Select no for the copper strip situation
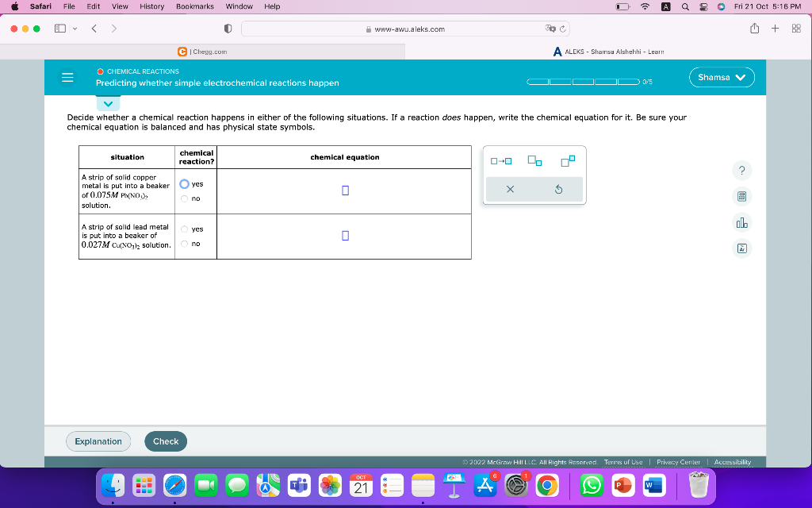This screenshot has height=508, width=812. pyautogui.click(x=184, y=198)
